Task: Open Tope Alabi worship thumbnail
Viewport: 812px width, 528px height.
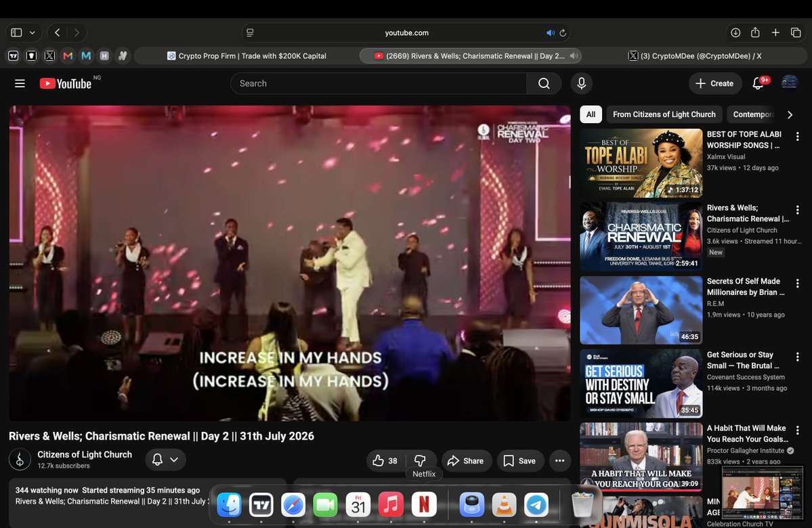Action: pos(641,163)
